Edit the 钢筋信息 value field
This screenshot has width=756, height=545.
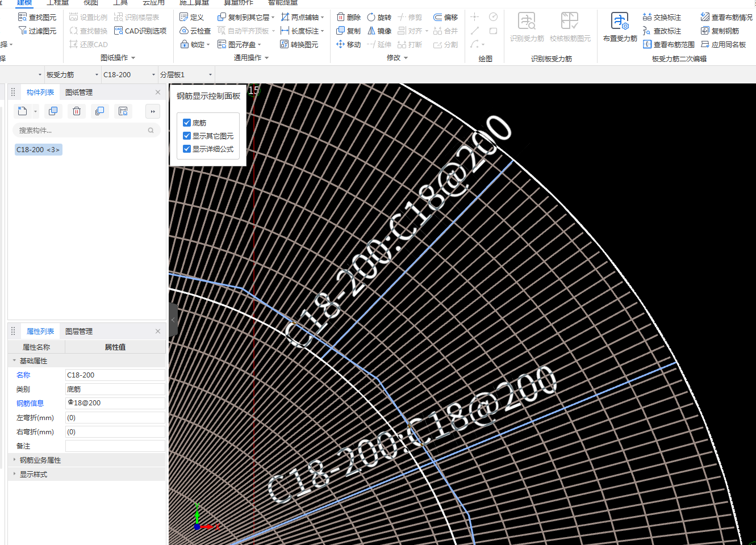pyautogui.click(x=115, y=403)
